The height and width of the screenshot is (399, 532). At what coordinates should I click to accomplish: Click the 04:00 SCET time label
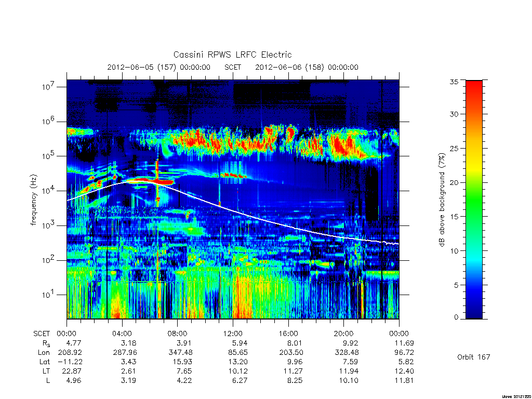pos(122,334)
